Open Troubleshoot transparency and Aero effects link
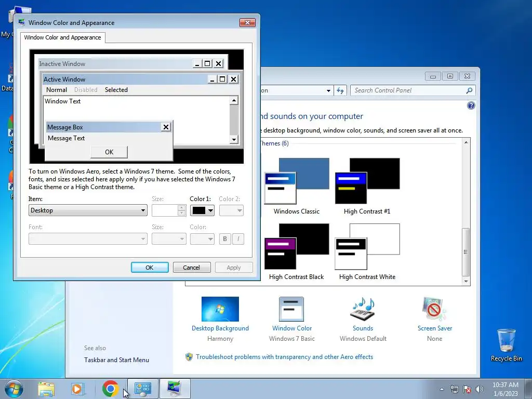This screenshot has height=399, width=532. tap(284, 357)
